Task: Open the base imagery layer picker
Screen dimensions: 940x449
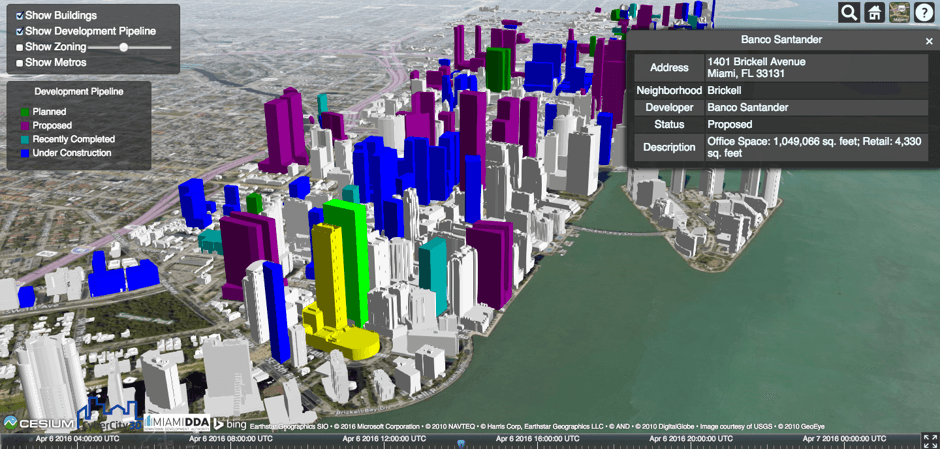Action: pyautogui.click(x=899, y=12)
